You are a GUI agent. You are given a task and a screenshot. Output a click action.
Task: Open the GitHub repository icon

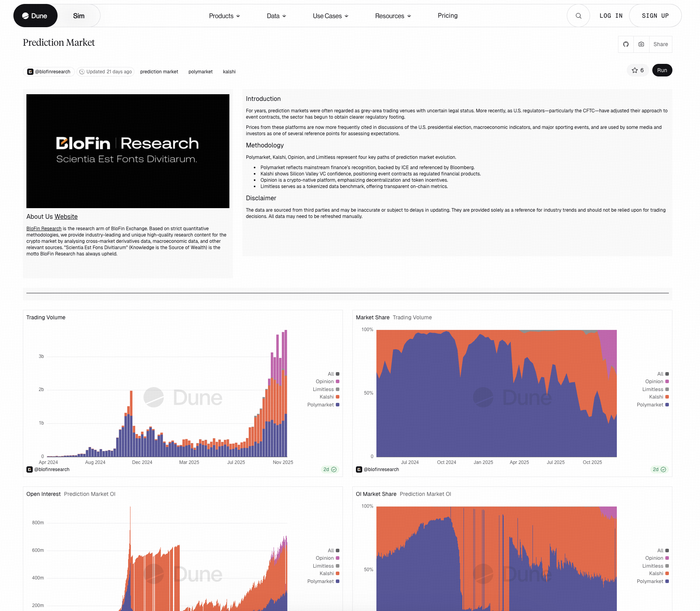(x=625, y=44)
